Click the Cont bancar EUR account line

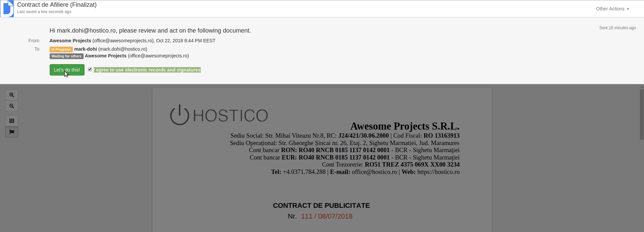354,157
